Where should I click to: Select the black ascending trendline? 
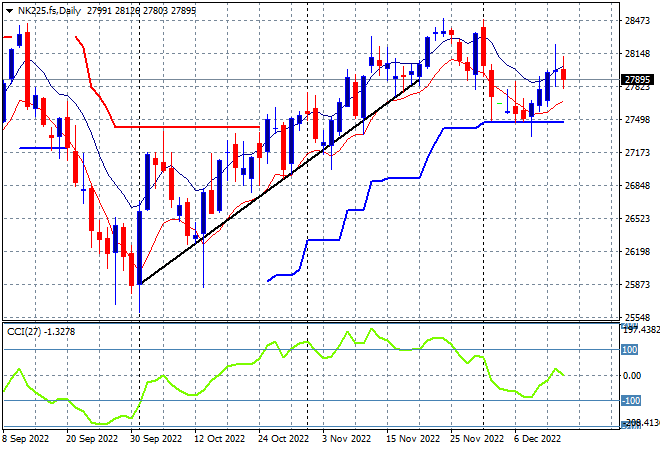pyautogui.click(x=280, y=181)
